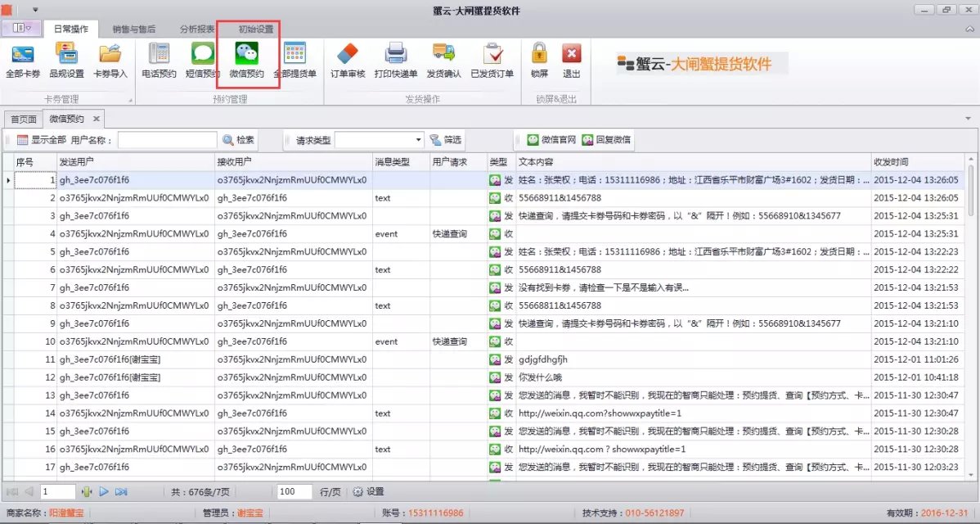Sort by 发送用户 column header
Screen dimensions: 980x524
[136, 162]
